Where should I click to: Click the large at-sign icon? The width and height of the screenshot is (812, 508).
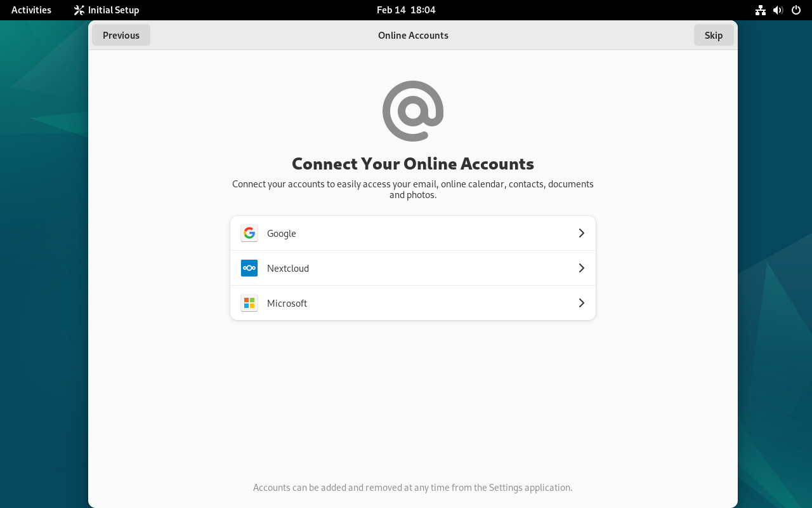(413, 111)
